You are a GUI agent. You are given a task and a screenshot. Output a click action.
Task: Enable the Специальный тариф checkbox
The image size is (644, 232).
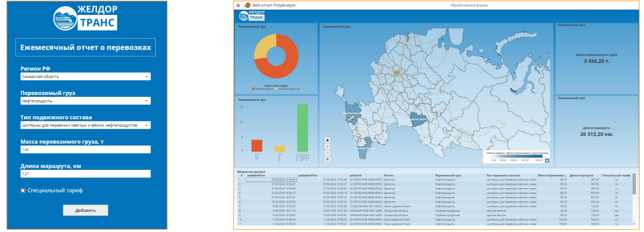23,191
